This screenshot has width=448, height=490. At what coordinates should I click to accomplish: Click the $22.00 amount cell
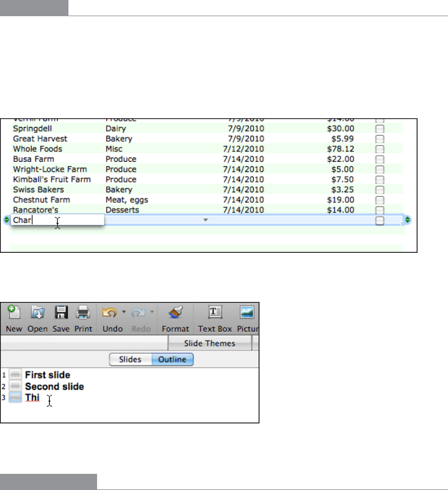(340, 159)
